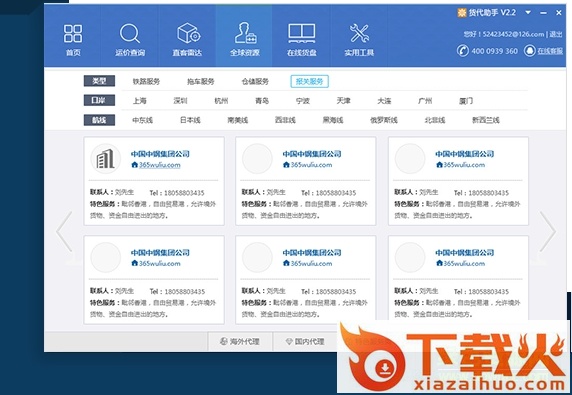This screenshot has width=572, height=395.
Task: Select route 俄罗斯线
Action: pos(384,120)
